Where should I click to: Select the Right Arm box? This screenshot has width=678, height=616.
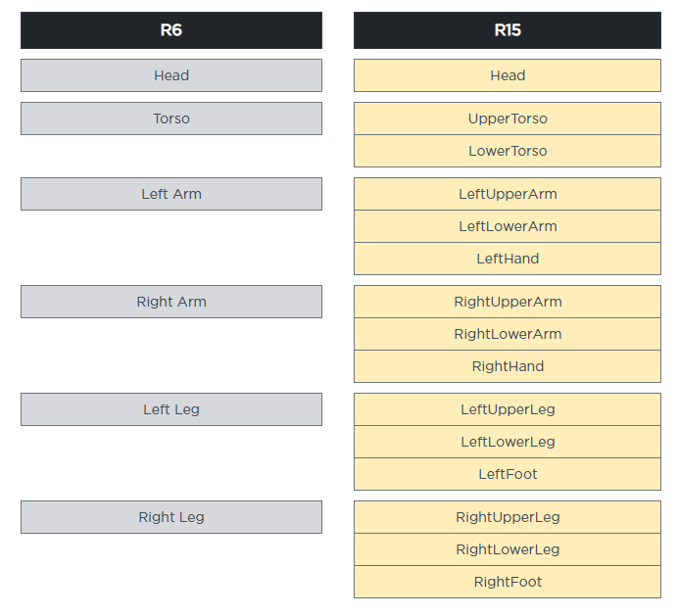click(x=171, y=302)
